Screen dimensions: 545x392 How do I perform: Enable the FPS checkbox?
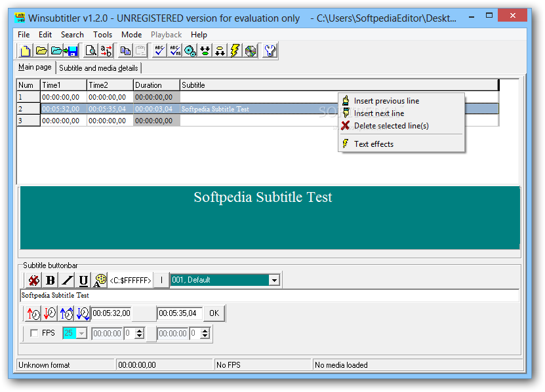tap(34, 333)
